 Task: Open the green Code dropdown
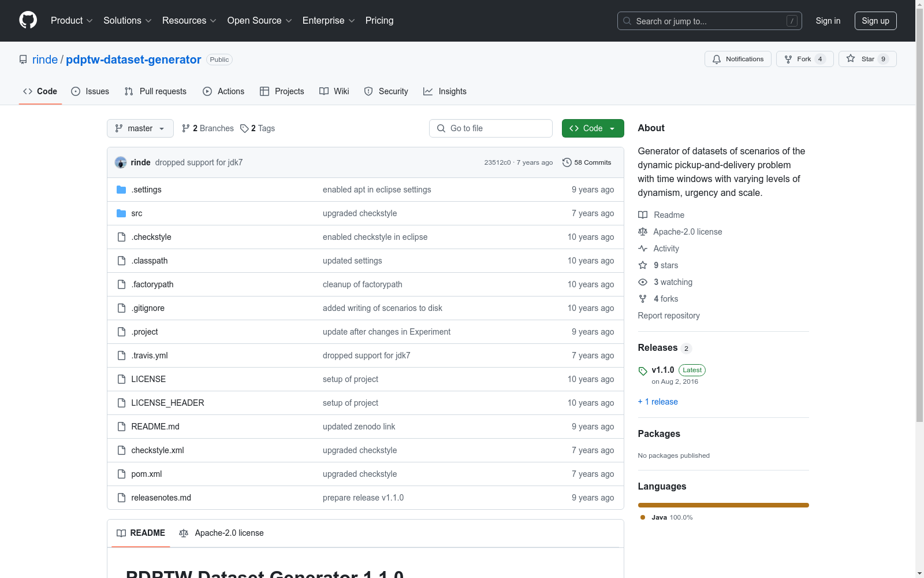[593, 128]
